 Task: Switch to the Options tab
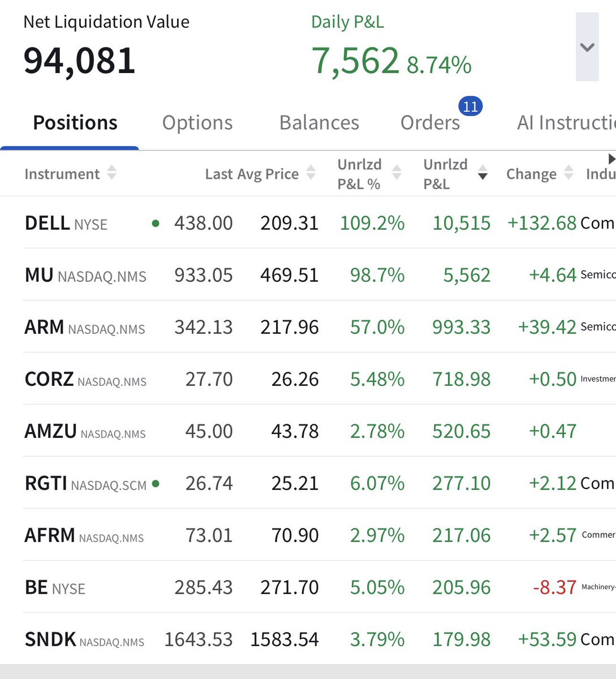[197, 123]
